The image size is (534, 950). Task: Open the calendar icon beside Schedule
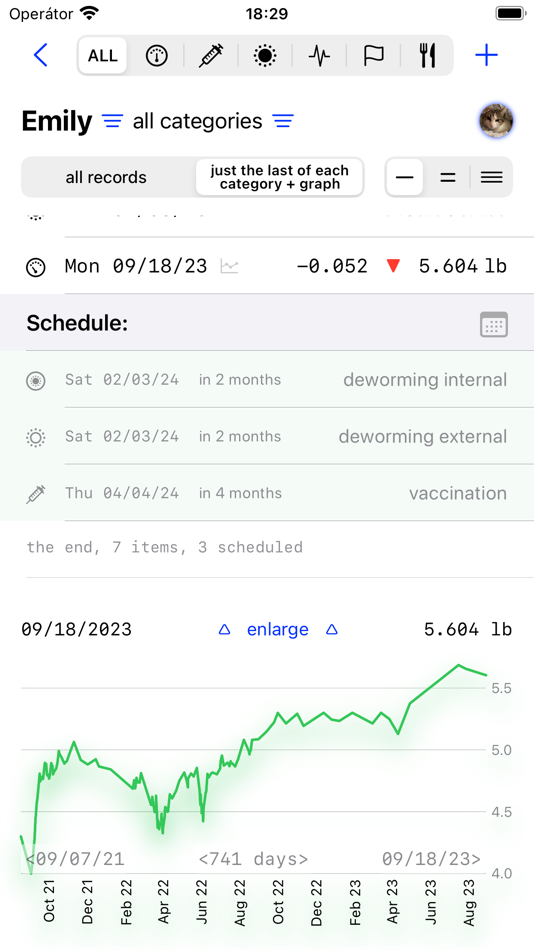tap(494, 325)
